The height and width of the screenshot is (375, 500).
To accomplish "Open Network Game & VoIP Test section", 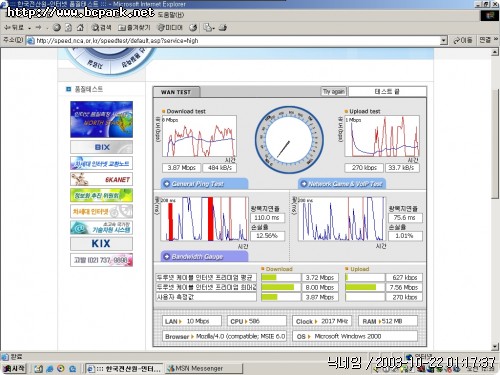I will 342,184.
